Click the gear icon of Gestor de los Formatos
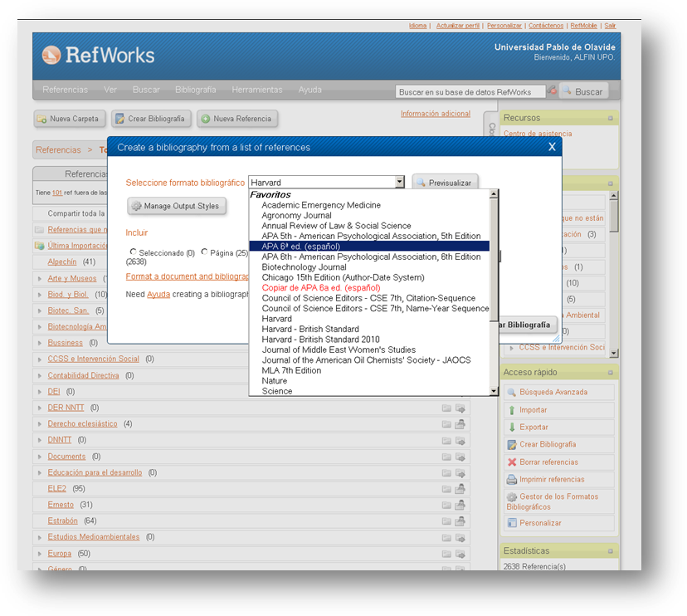This screenshot has height=616, width=687. [511, 496]
